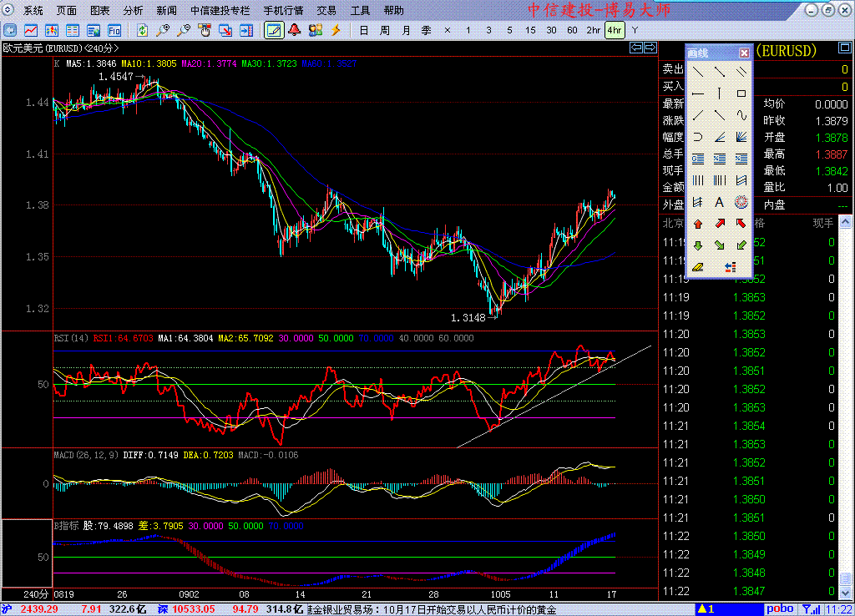The width and height of the screenshot is (855, 616).
Task: Click the lightning bolt toolbar icon
Action: pyautogui.click(x=336, y=30)
